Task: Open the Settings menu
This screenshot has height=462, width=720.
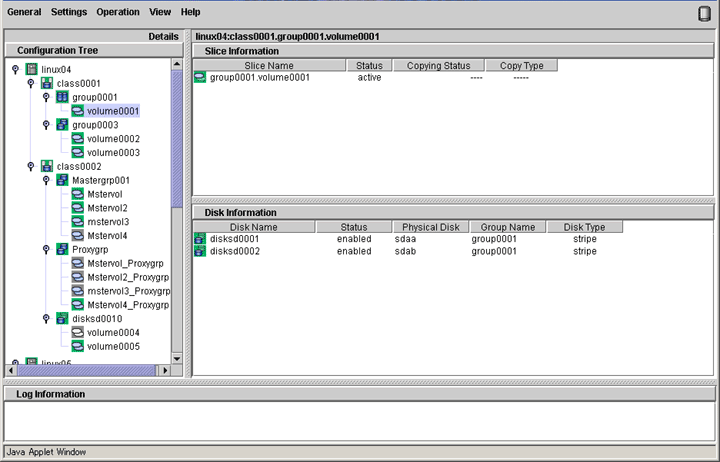Action: [69, 12]
